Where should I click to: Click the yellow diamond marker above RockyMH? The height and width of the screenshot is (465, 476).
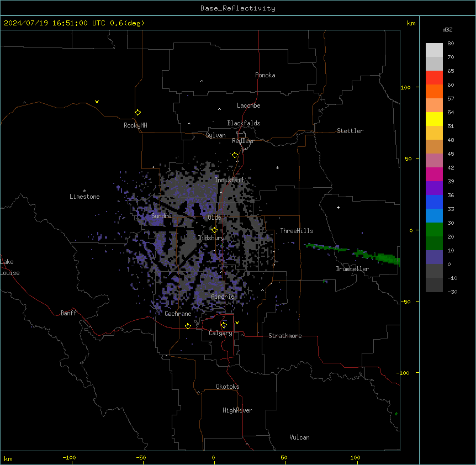point(137,112)
